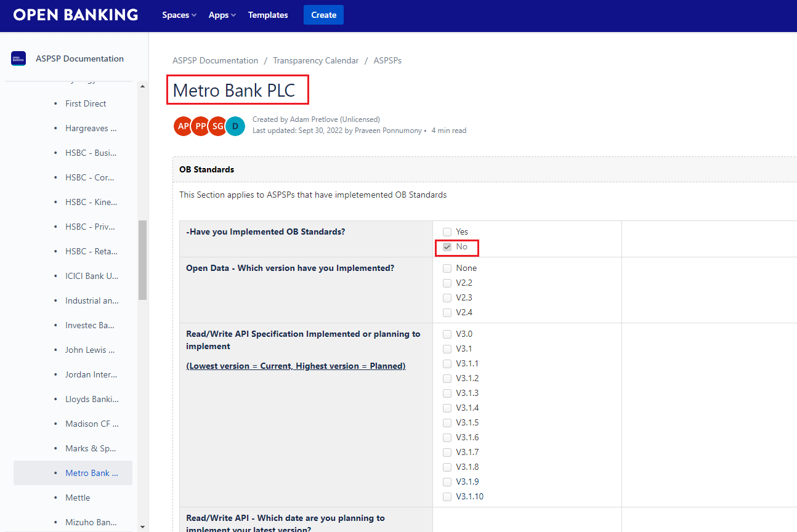The image size is (797, 532).
Task: Tick the V3.1.8 checkbox
Action: tap(447, 467)
